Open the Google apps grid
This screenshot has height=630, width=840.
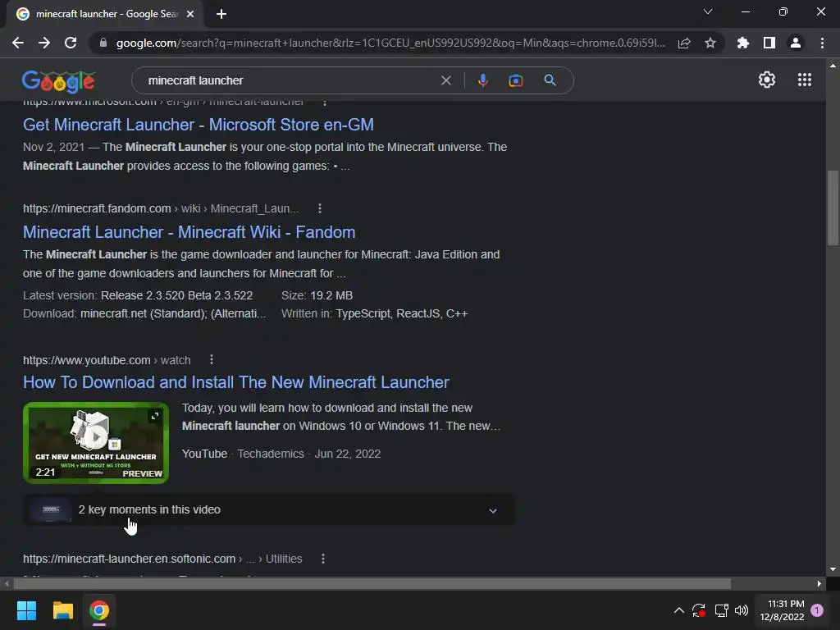[x=805, y=80]
